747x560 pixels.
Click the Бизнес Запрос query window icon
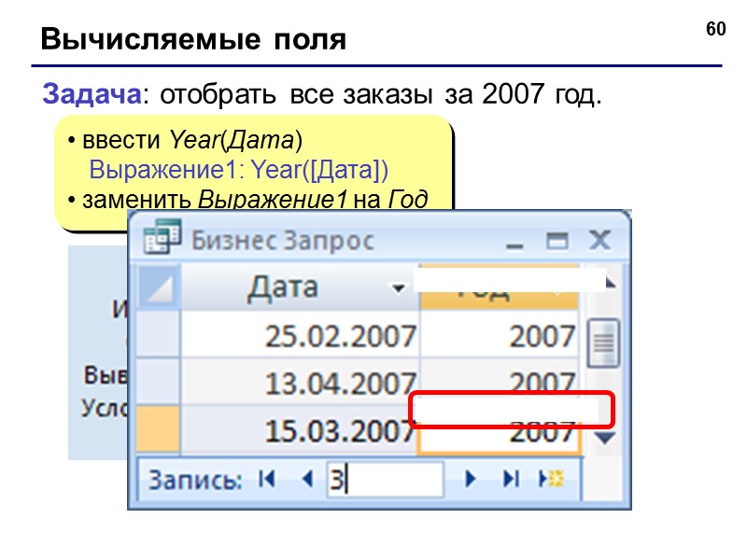tap(162, 237)
